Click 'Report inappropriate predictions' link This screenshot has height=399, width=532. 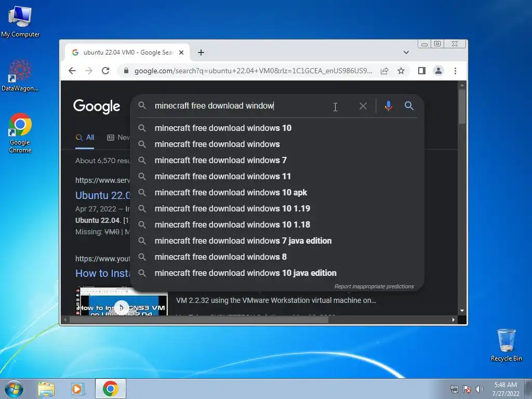(x=374, y=286)
